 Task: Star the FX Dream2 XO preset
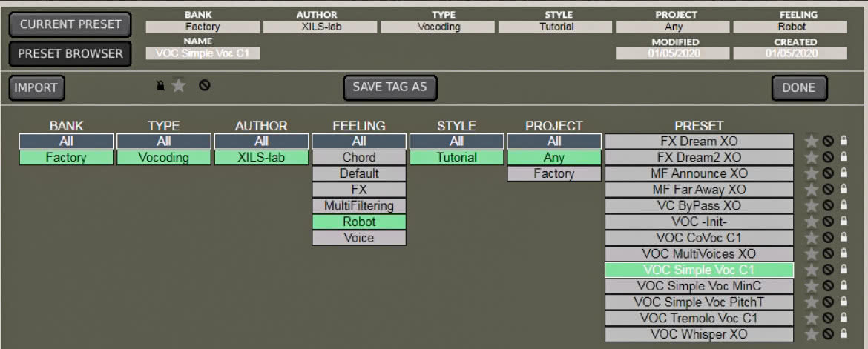[x=812, y=158]
